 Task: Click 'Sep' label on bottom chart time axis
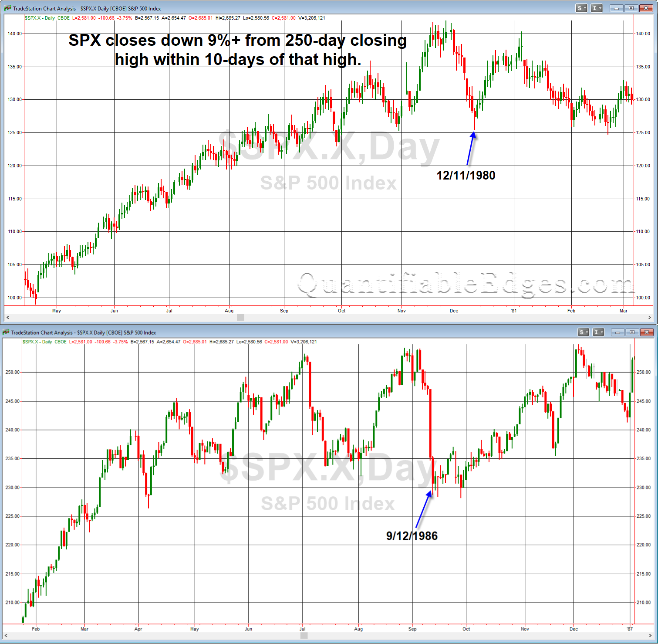tap(412, 629)
